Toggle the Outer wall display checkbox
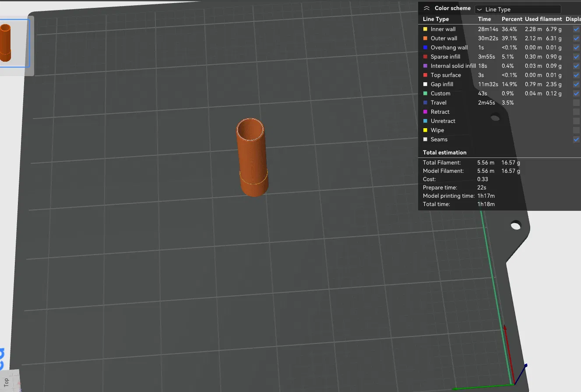The image size is (581, 392). coord(577,38)
